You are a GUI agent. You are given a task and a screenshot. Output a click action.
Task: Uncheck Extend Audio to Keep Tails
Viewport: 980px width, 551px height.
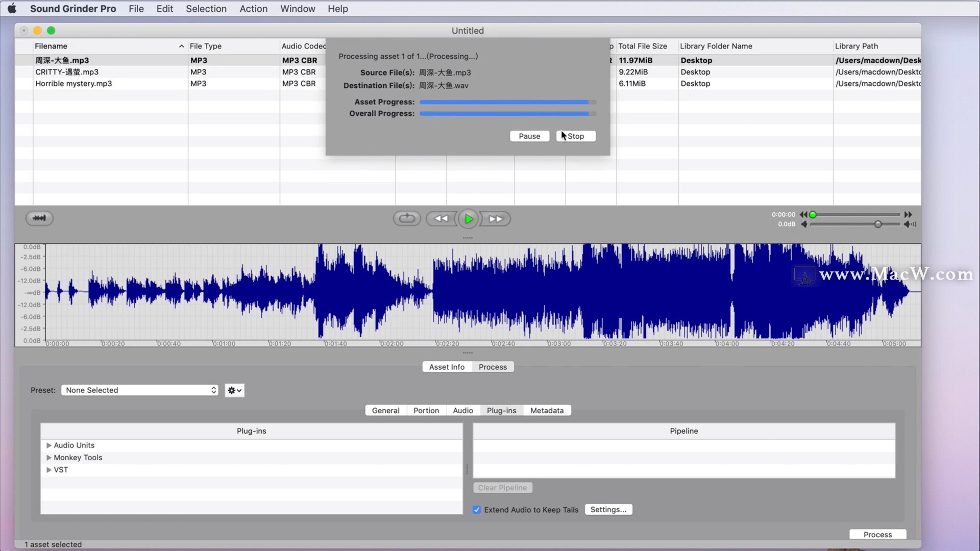[x=477, y=509]
